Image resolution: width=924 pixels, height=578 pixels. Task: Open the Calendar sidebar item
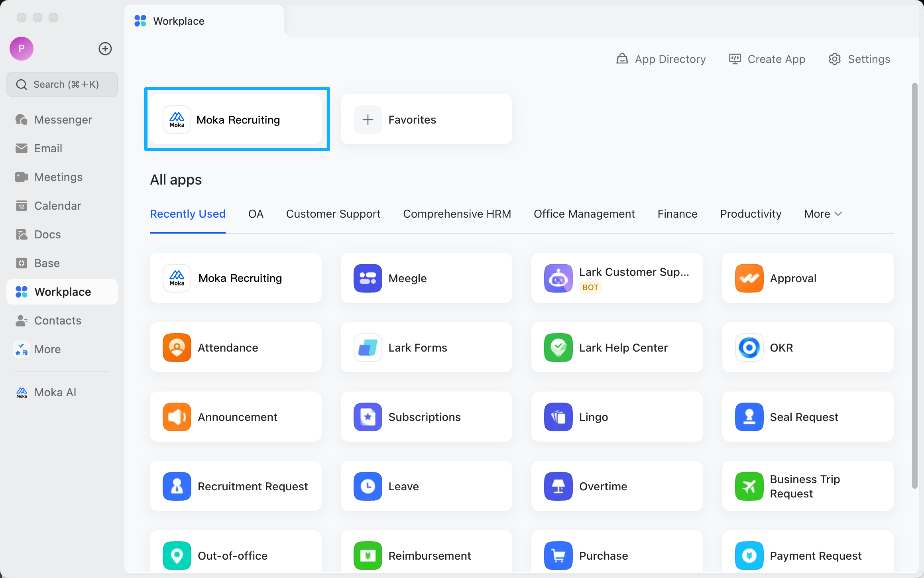[62, 206]
